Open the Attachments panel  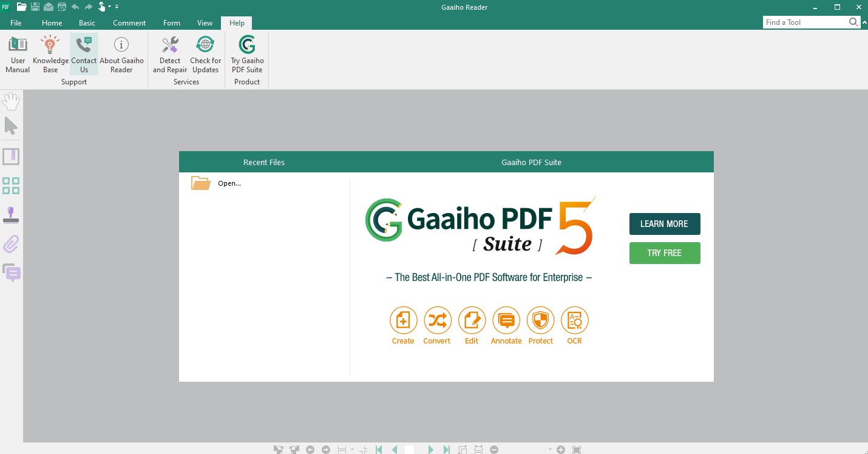pyautogui.click(x=11, y=244)
